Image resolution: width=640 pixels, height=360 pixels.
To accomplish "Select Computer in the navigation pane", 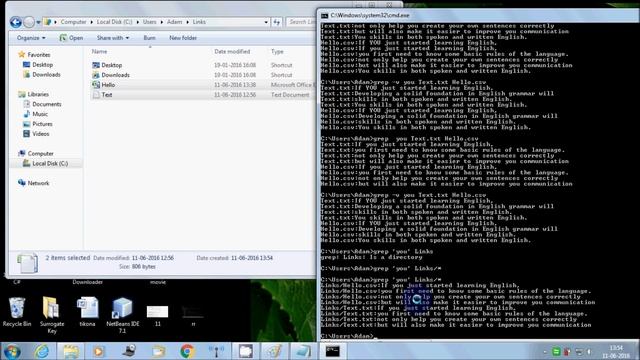I will [40, 154].
